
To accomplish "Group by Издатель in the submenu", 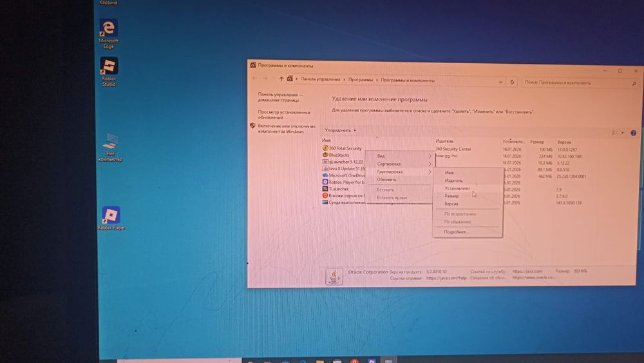I will click(468, 181).
